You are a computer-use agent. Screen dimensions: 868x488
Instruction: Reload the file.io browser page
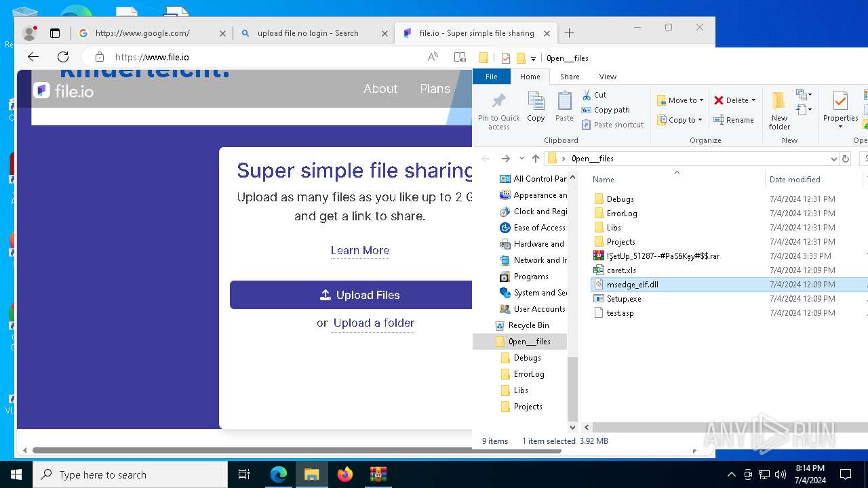pos(63,57)
